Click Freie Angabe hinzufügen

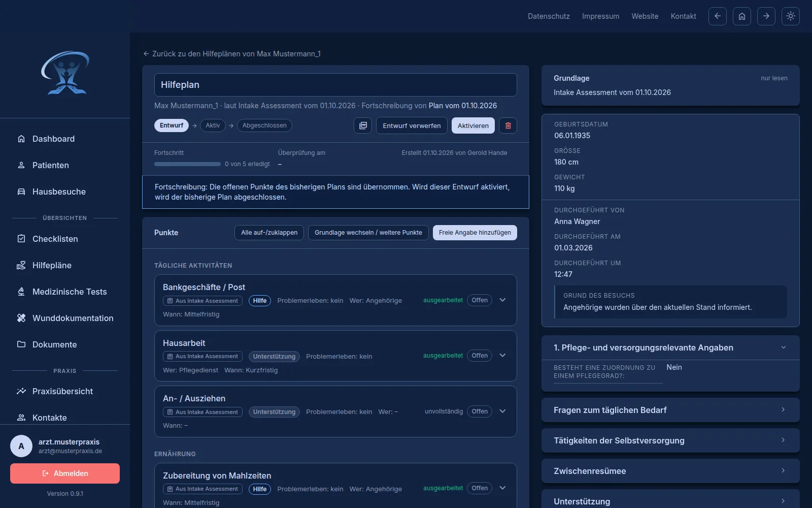coord(475,233)
